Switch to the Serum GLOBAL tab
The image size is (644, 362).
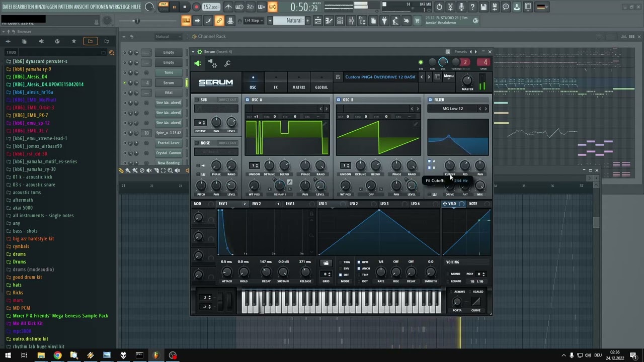coord(321,83)
